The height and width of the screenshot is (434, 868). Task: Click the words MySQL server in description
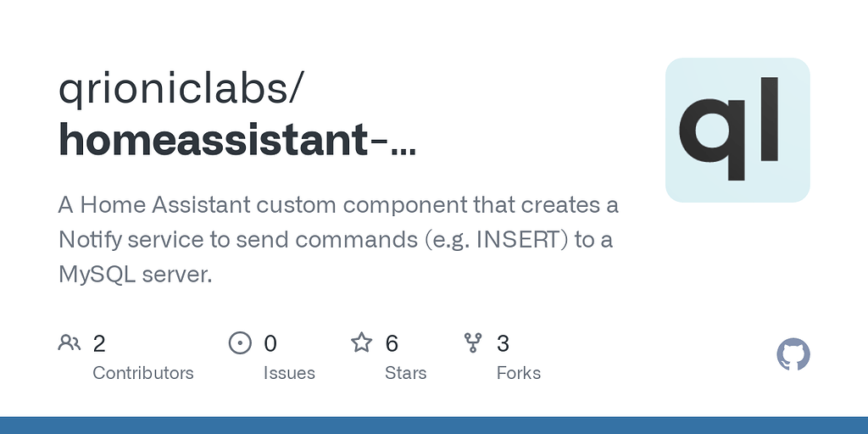pos(135,275)
